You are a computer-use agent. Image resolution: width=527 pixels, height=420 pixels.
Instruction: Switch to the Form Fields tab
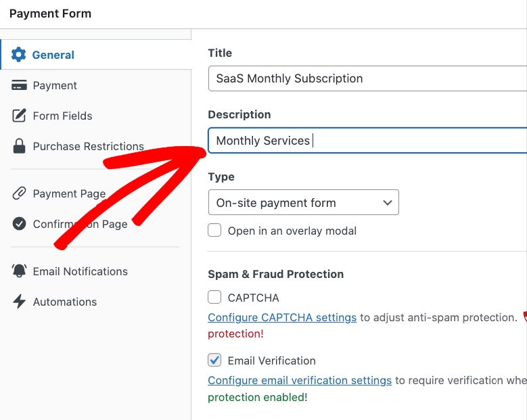point(62,116)
